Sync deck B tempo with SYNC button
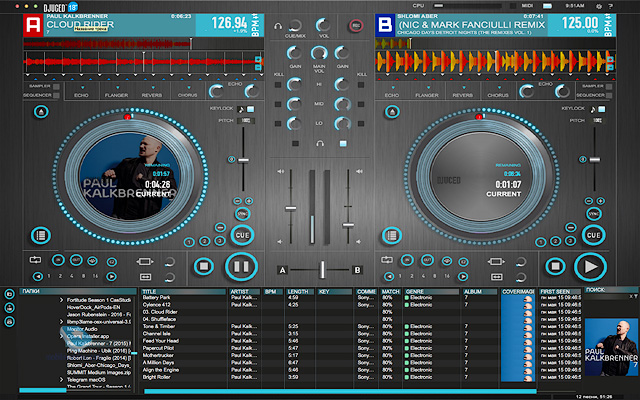 [594, 214]
